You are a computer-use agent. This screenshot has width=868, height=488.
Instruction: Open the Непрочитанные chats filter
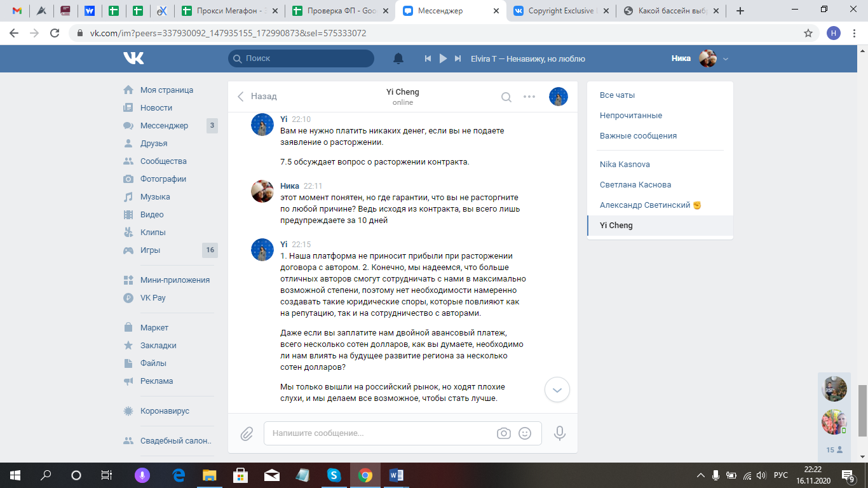tap(631, 116)
